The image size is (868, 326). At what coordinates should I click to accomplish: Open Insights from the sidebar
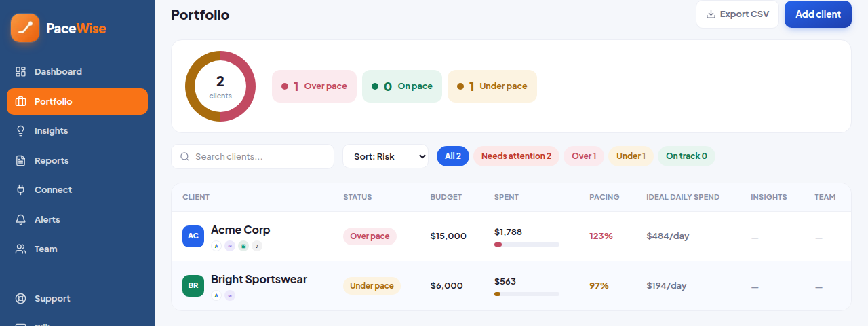tap(77, 130)
